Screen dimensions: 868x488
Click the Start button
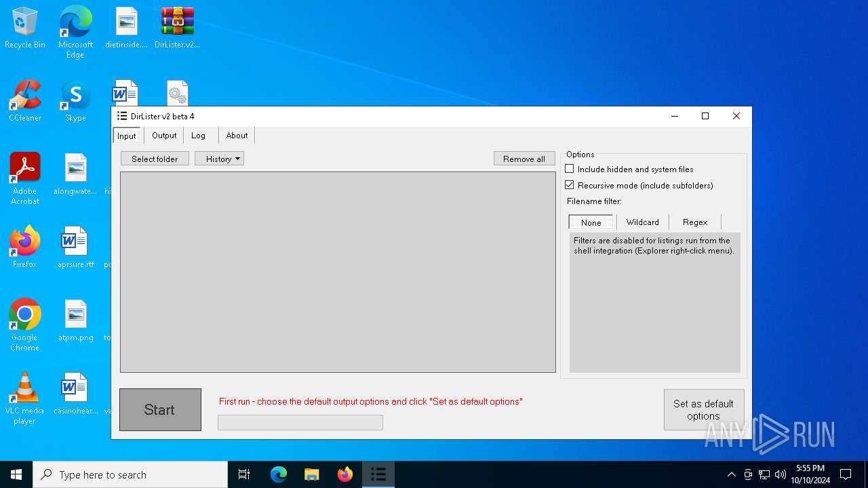tap(160, 409)
